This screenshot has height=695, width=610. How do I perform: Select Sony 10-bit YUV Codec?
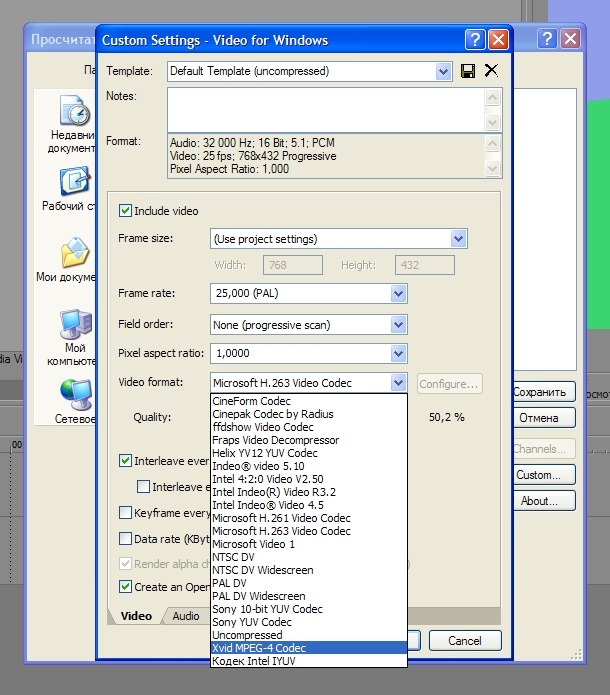[309, 609]
